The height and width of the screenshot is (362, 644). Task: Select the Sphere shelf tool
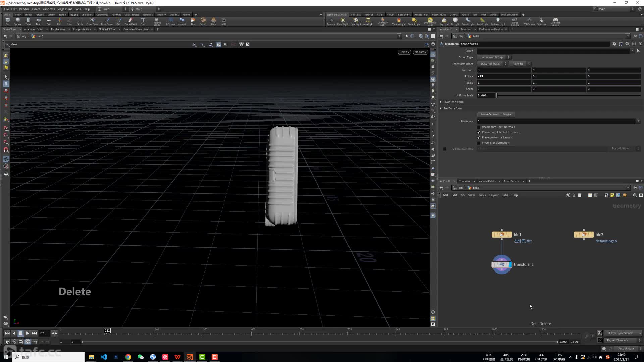tap(18, 21)
